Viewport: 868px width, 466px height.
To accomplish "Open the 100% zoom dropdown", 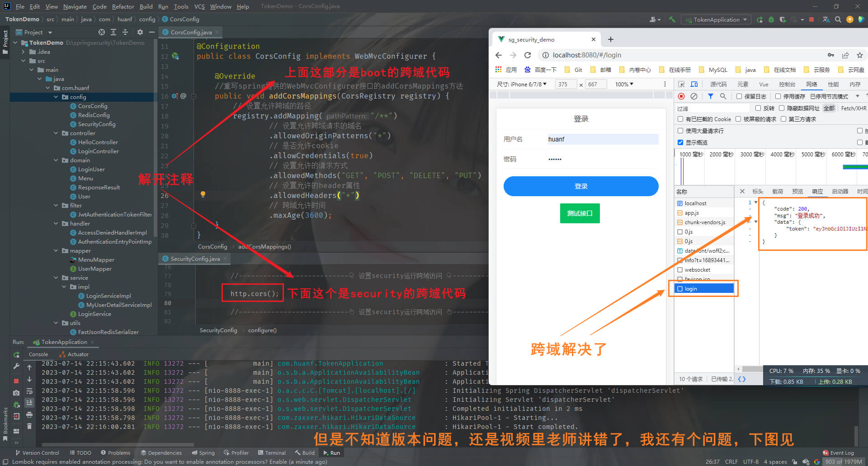I will point(624,84).
